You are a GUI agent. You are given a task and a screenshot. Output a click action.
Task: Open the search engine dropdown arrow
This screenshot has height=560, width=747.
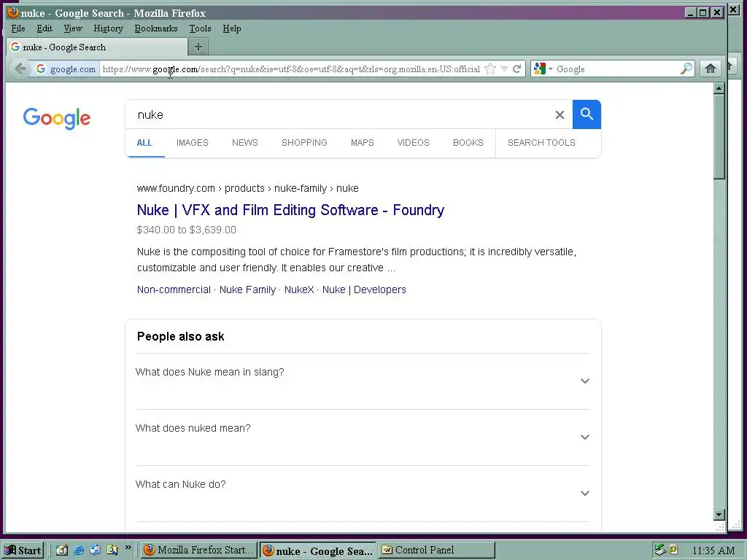click(x=550, y=69)
